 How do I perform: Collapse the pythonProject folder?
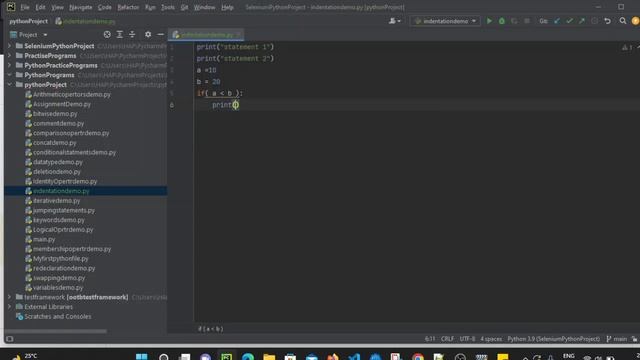[9, 84]
